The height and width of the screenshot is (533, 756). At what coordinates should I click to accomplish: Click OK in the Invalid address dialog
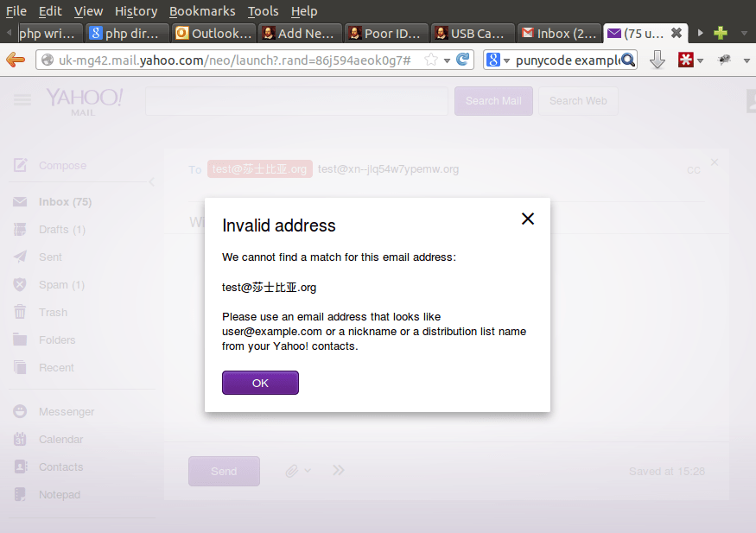pyautogui.click(x=260, y=383)
